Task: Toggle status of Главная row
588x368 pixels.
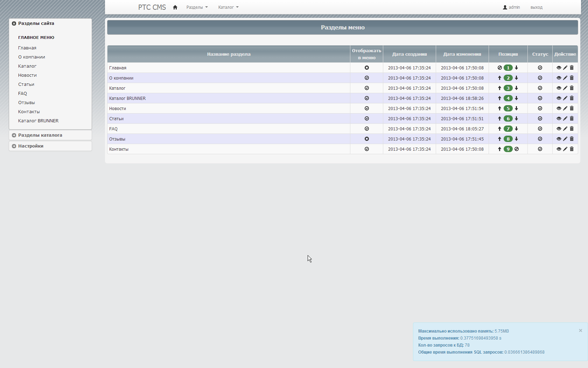Action: tap(540, 68)
